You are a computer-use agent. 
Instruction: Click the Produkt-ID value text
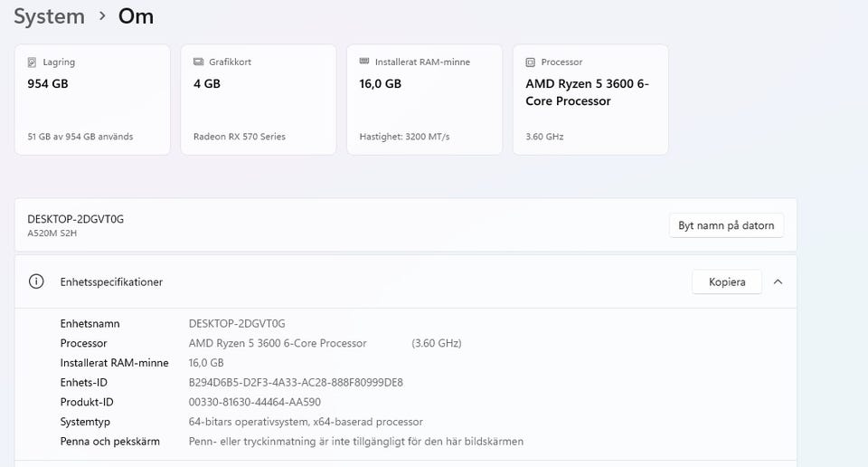tap(254, 402)
